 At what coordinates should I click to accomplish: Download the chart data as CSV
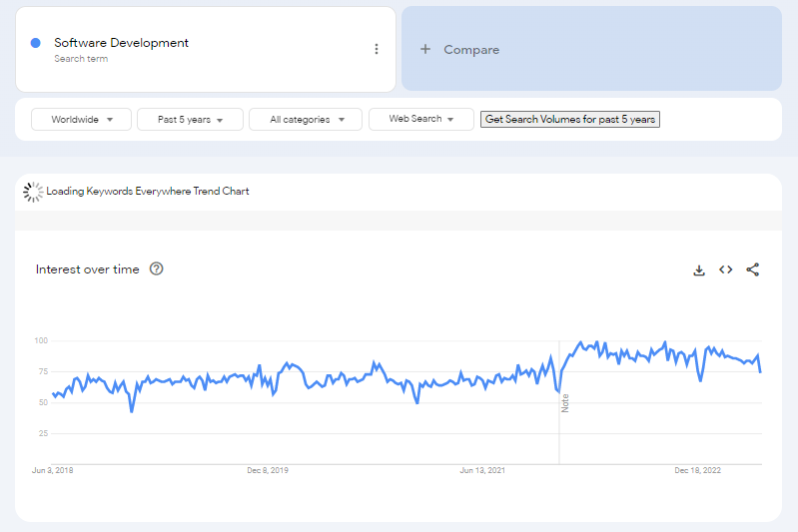[x=699, y=269]
